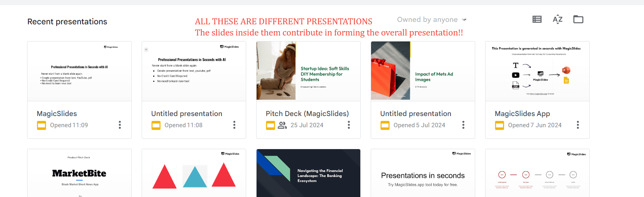Open more options for Untitled presentation opened 11:08

coord(234,125)
